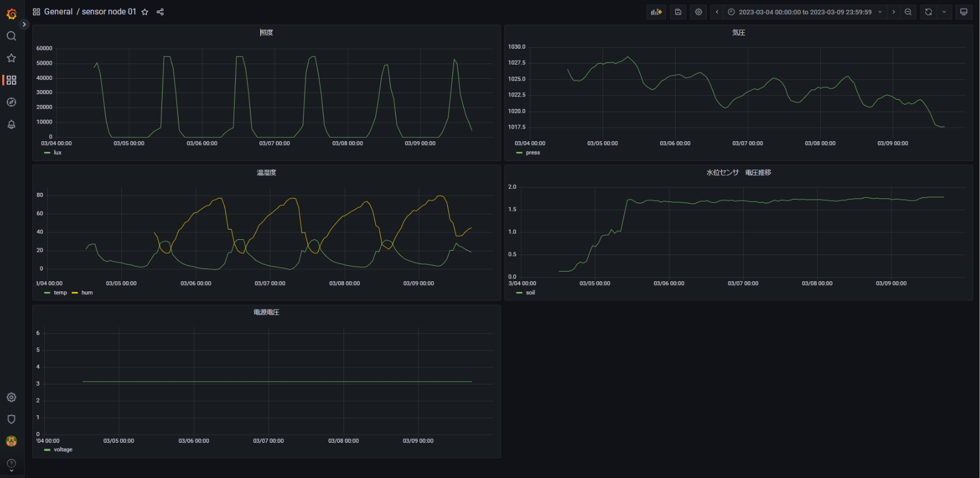
Task: Open the refresh interval dropdown arrow
Action: coord(944,12)
